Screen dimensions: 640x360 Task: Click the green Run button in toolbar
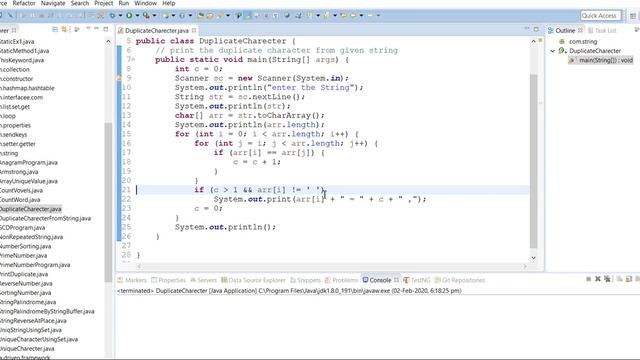tap(129, 16)
